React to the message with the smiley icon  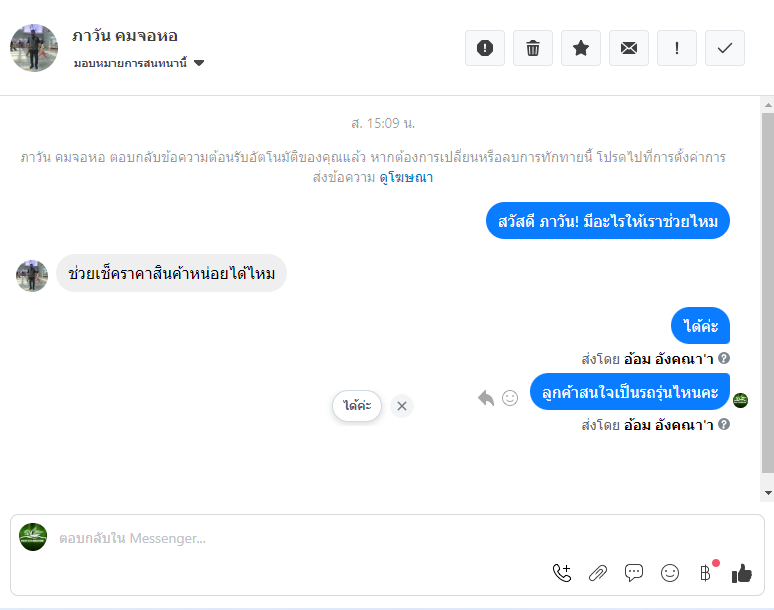tap(510, 398)
